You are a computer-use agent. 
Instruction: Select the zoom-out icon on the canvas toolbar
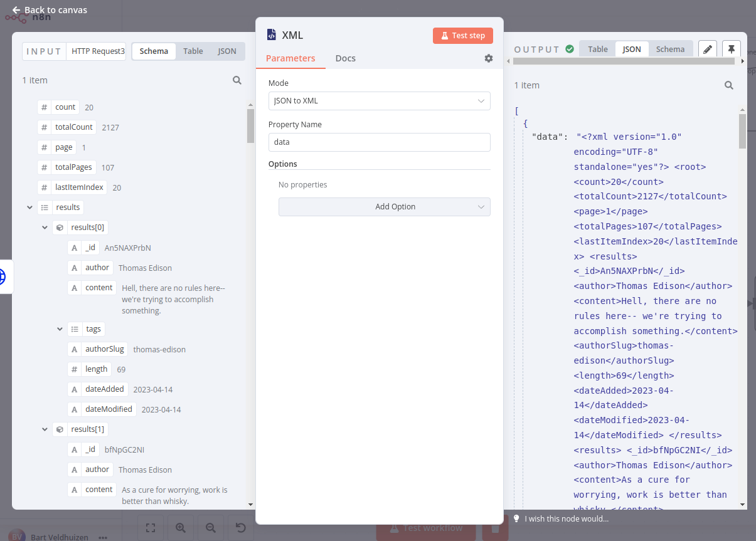(x=211, y=527)
